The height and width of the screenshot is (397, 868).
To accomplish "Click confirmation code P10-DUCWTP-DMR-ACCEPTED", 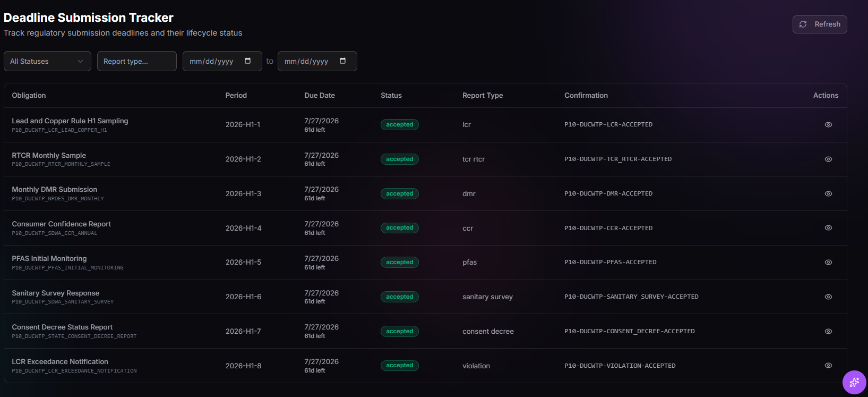I will pyautogui.click(x=608, y=194).
